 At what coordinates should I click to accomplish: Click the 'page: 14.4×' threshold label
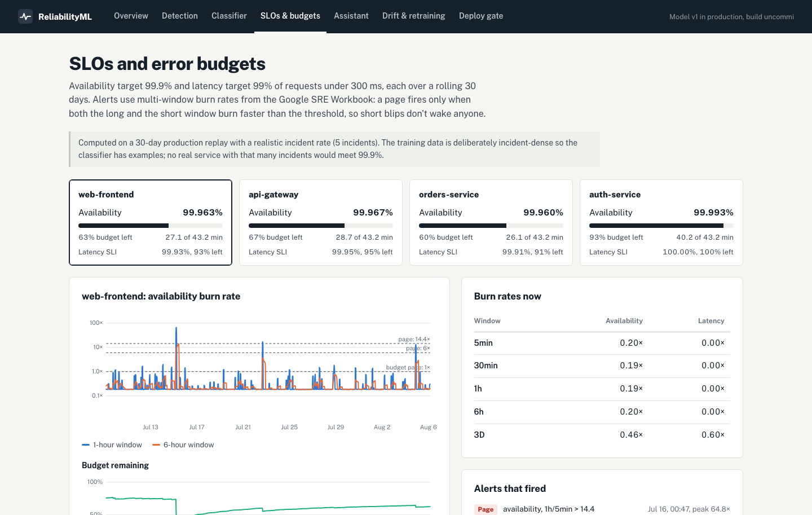tap(414, 339)
